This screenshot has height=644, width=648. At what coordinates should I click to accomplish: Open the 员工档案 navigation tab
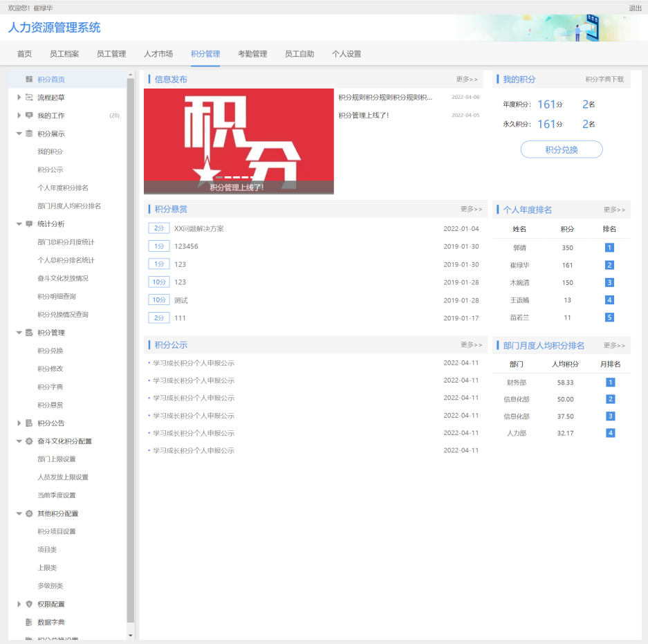click(x=64, y=54)
